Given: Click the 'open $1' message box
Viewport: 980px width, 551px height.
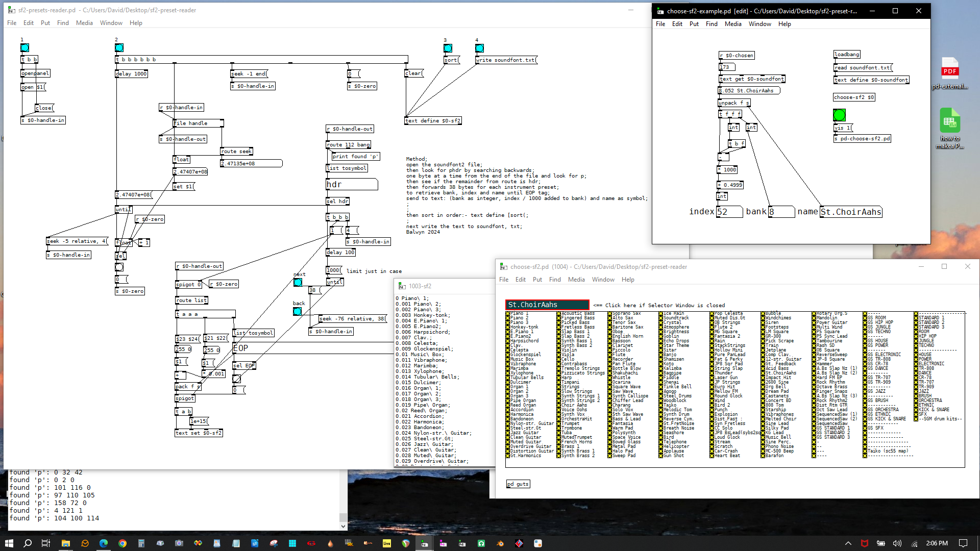Looking at the screenshot, I should 33,87.
